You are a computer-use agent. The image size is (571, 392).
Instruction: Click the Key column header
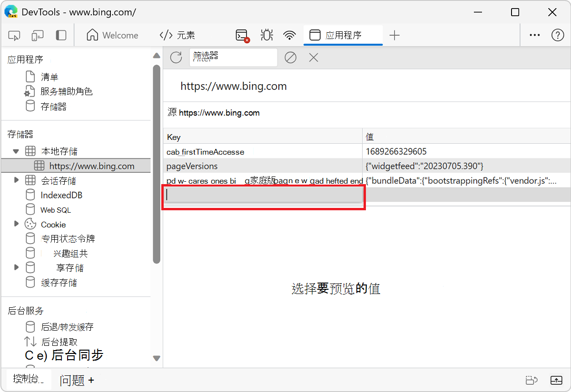(x=263, y=137)
